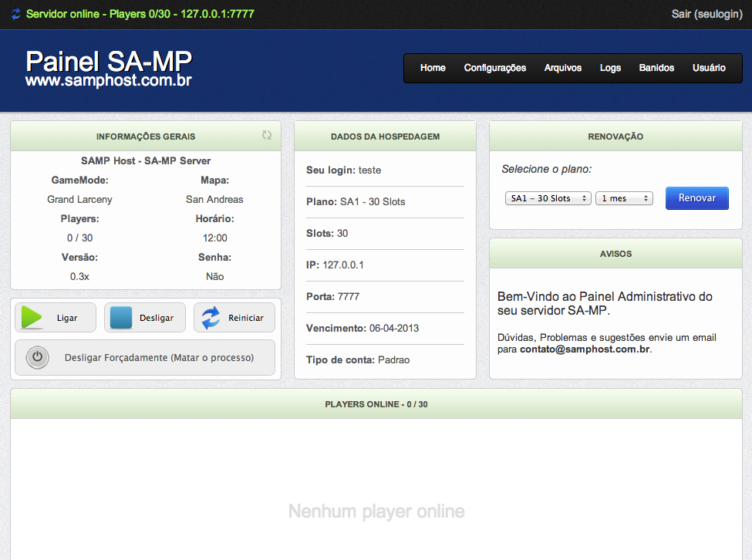Click the Senha: label
752x560 pixels.
215,258
